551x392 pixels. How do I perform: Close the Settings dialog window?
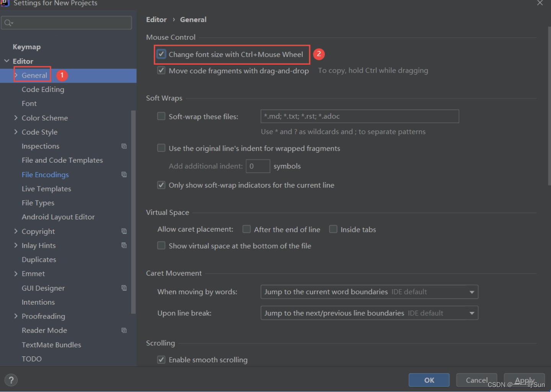pos(540,3)
